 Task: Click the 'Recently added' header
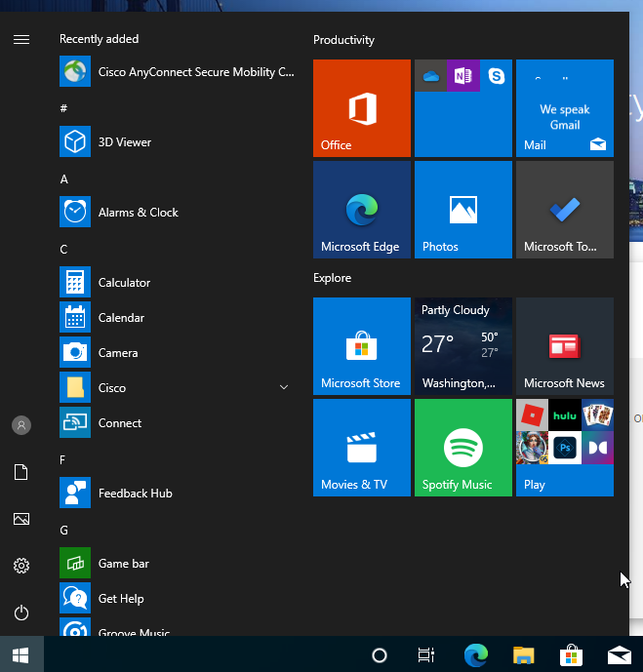click(99, 39)
